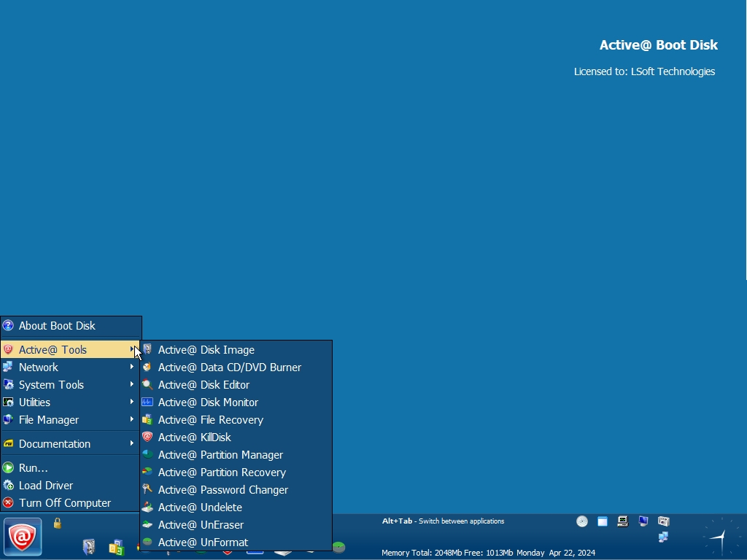Open the Run... dialog

point(34,467)
